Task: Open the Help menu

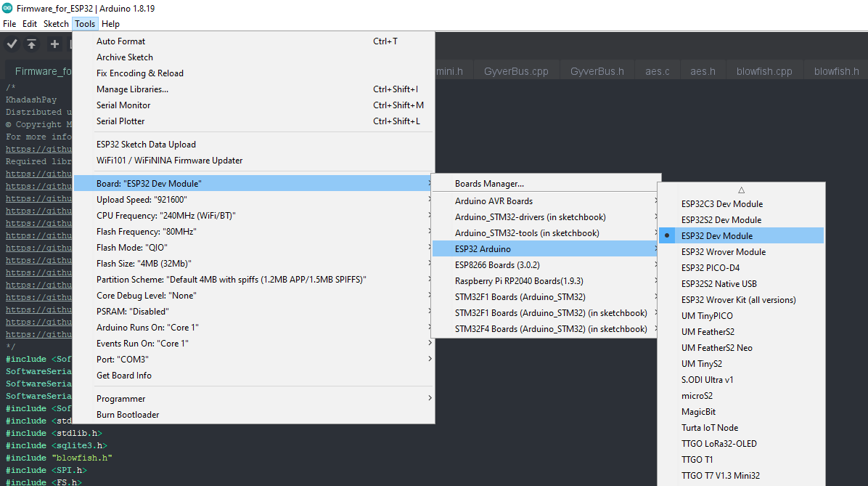Action: coord(110,24)
